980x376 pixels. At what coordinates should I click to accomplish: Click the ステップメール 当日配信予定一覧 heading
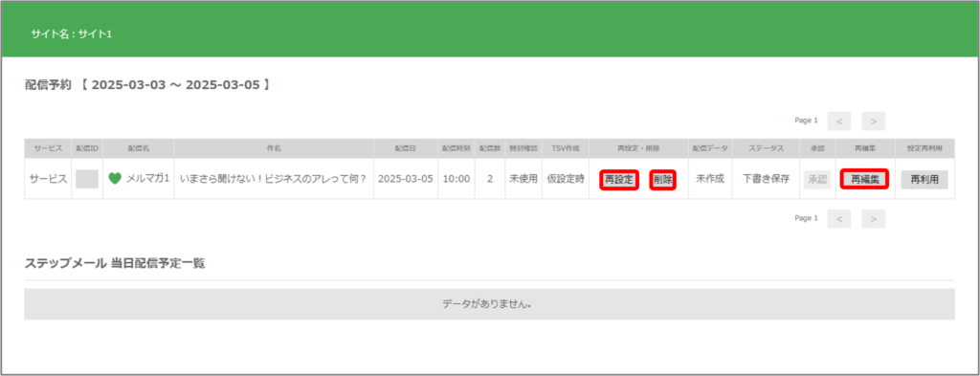[x=115, y=263]
